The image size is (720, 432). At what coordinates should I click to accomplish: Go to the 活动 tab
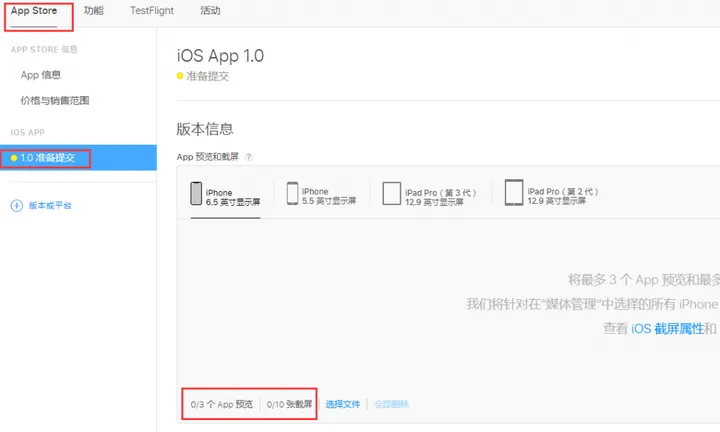(210, 11)
